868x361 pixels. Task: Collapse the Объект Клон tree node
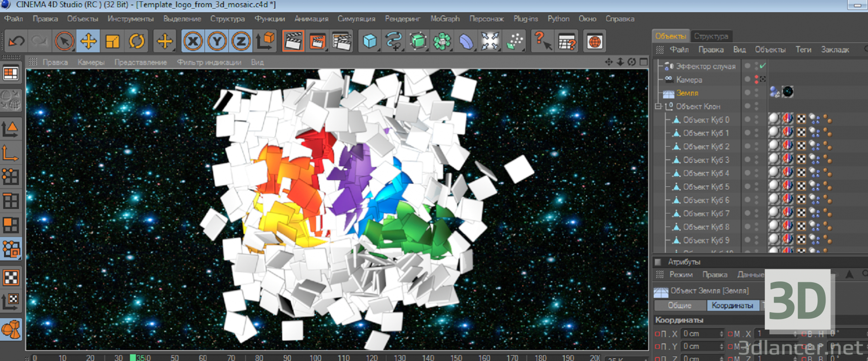click(x=659, y=106)
